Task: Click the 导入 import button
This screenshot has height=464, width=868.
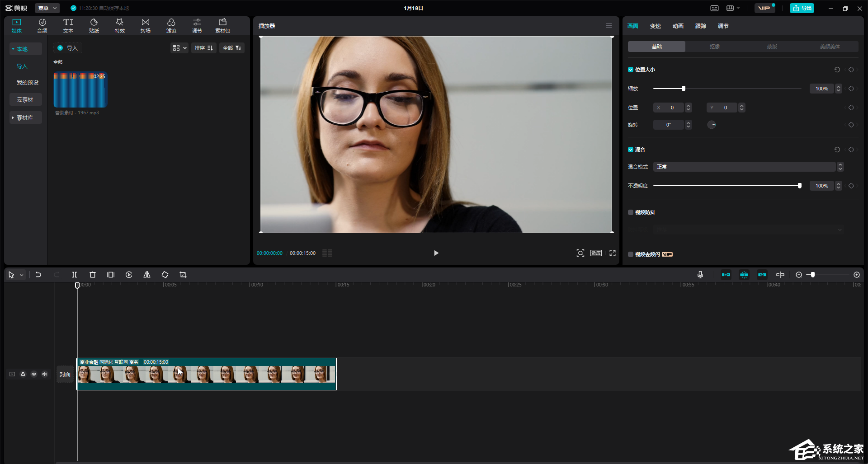Action: click(x=68, y=48)
